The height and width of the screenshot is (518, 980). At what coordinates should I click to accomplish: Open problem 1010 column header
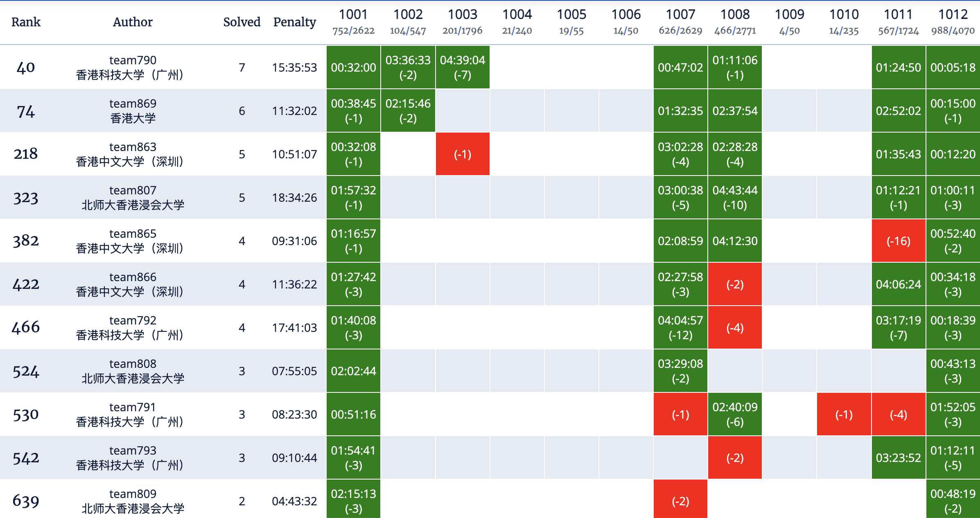(844, 22)
